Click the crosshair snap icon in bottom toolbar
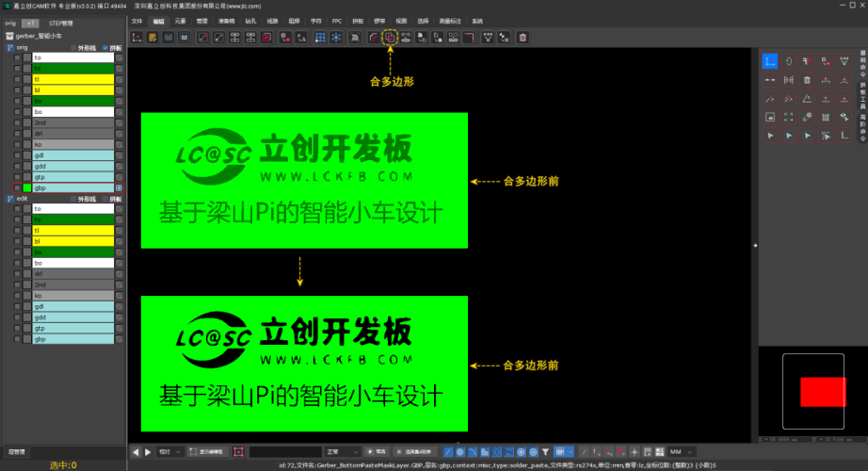Image resolution: width=868 pixels, height=471 pixels. click(x=635, y=452)
